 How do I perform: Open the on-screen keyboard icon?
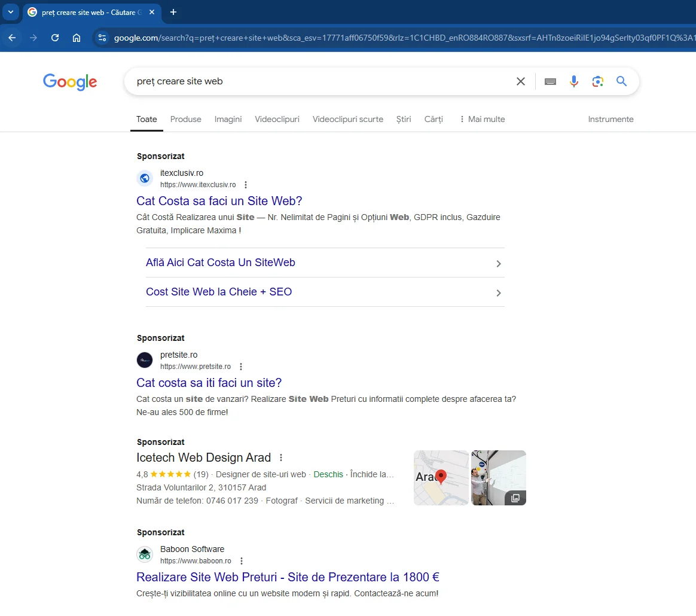pyautogui.click(x=550, y=81)
